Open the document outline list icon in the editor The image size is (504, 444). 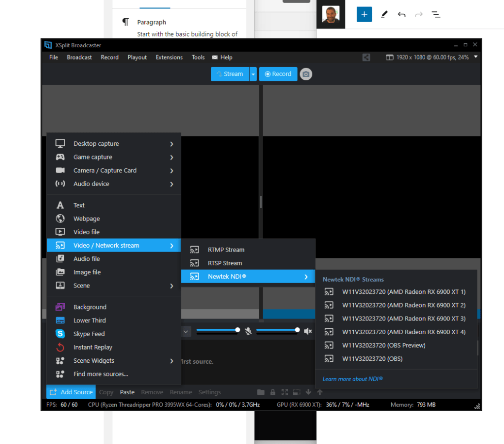[x=436, y=14]
